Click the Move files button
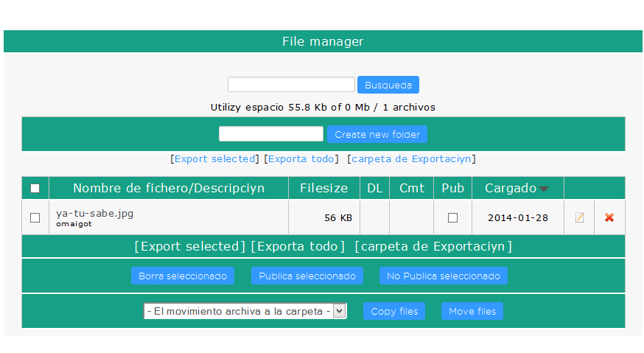Screen dimensions: 644x353 click(472, 311)
